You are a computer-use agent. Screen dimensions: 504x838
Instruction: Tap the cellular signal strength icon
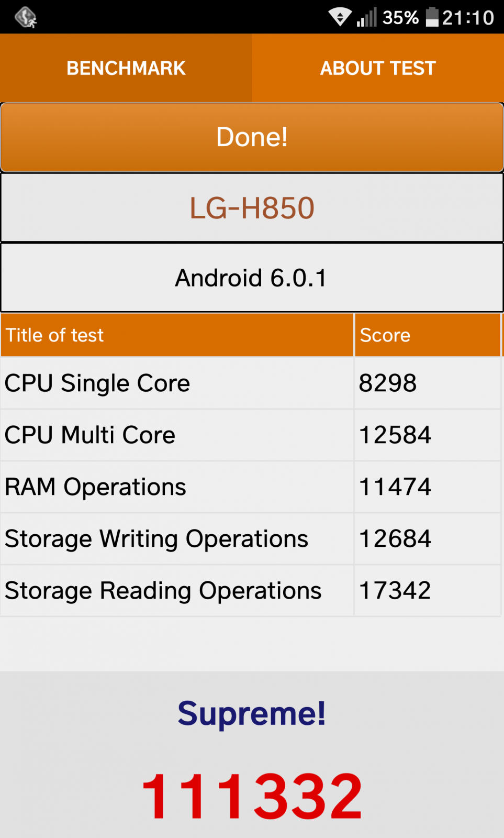pyautogui.click(x=366, y=17)
